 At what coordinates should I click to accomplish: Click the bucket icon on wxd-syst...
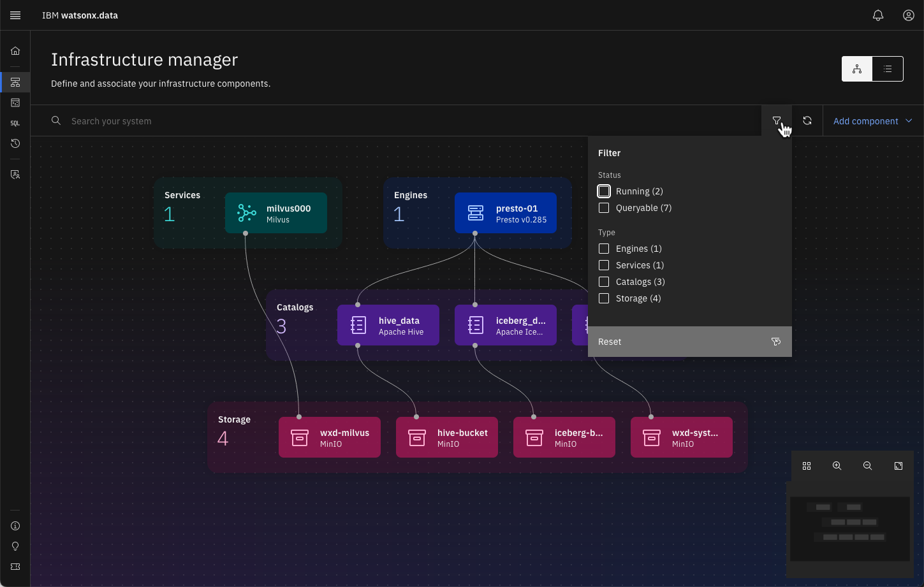(652, 437)
